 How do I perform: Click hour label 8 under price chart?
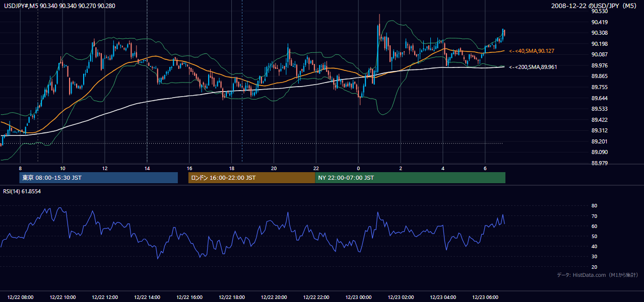tap(20, 168)
